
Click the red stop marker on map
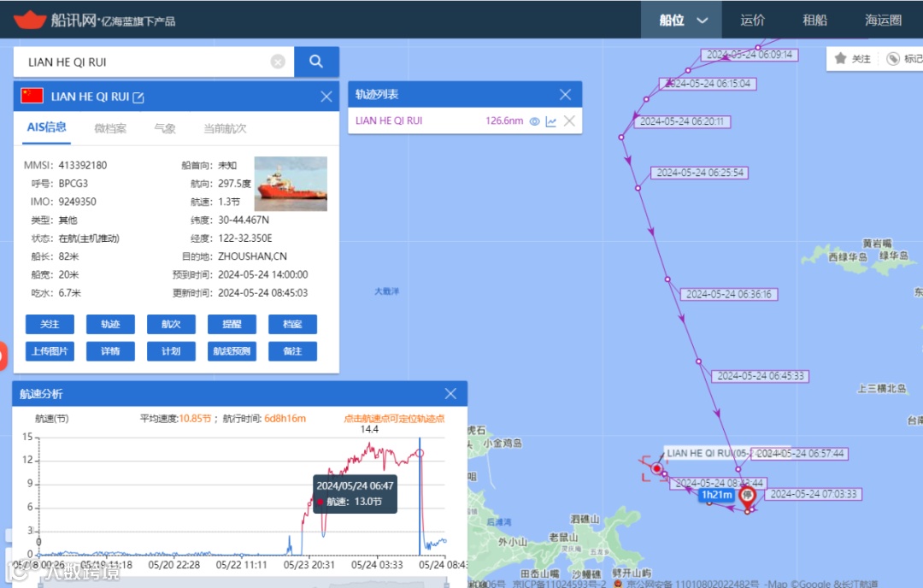point(747,497)
